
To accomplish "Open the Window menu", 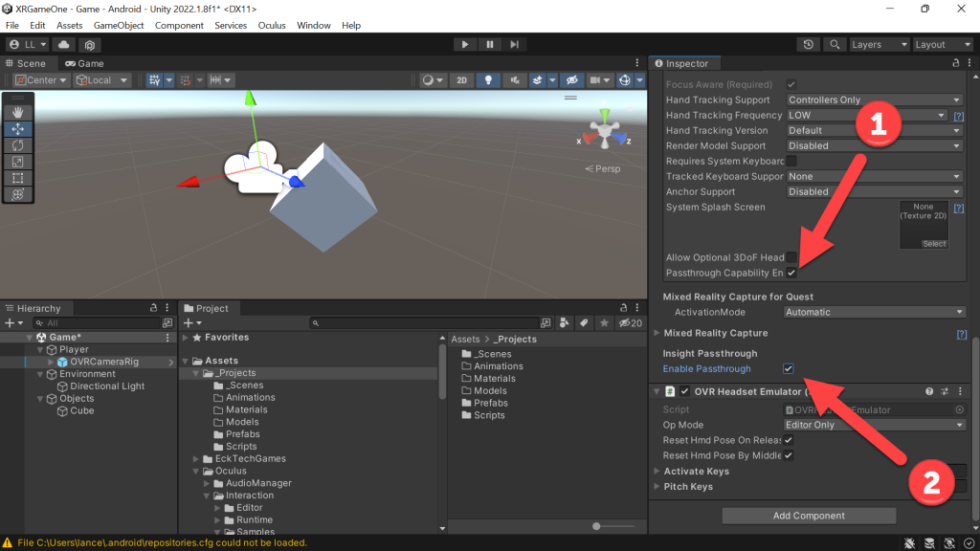I will [314, 26].
